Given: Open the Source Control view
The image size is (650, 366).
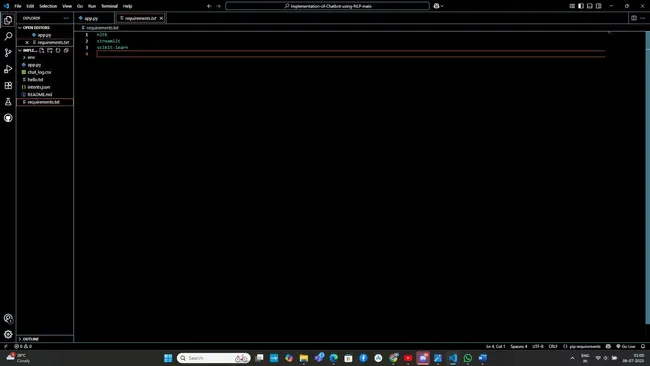Looking at the screenshot, I should (8, 53).
